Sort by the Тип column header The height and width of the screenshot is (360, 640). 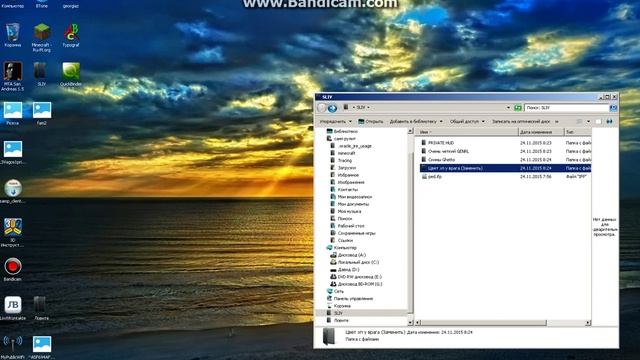coord(578,132)
